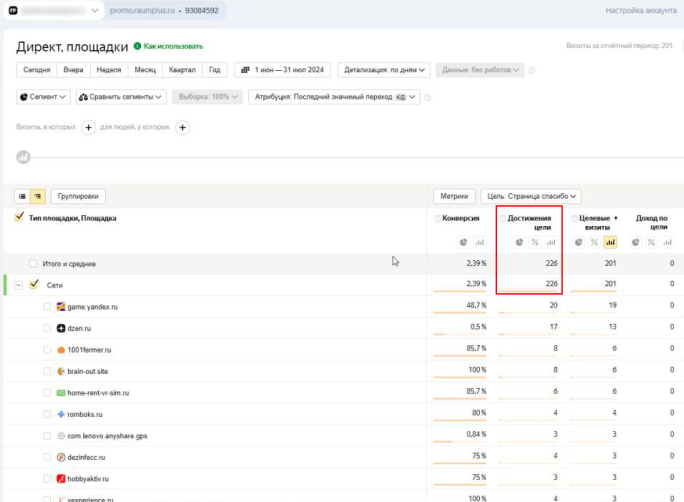Open the Группировки button
684x502 pixels.
pyautogui.click(x=78, y=197)
